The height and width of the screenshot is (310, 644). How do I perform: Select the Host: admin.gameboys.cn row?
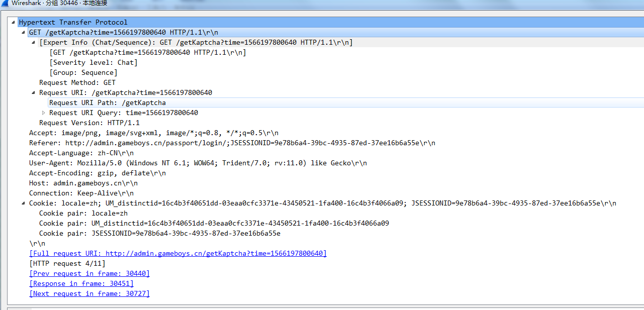click(x=83, y=183)
